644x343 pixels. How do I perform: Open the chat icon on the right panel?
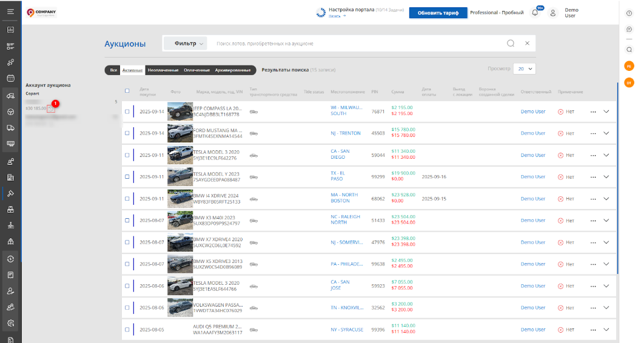pos(629,29)
